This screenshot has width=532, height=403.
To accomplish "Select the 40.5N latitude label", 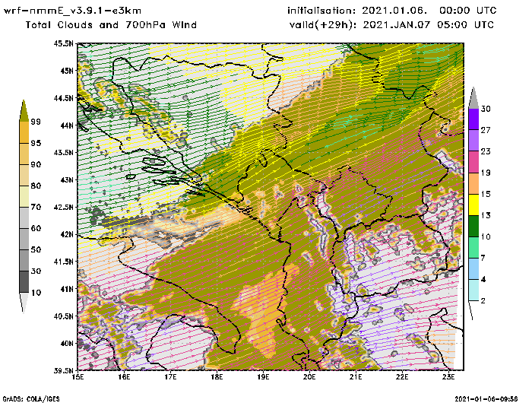I will 63,316.
